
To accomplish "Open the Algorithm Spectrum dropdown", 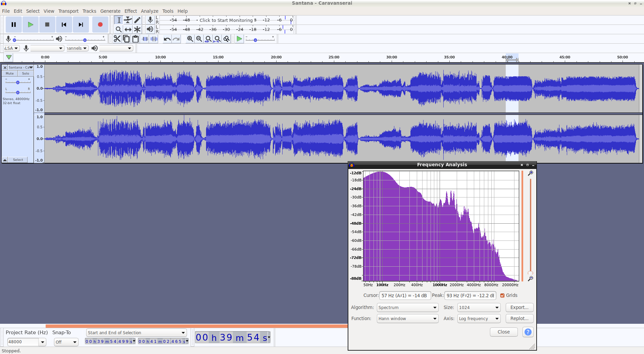I will tap(407, 307).
